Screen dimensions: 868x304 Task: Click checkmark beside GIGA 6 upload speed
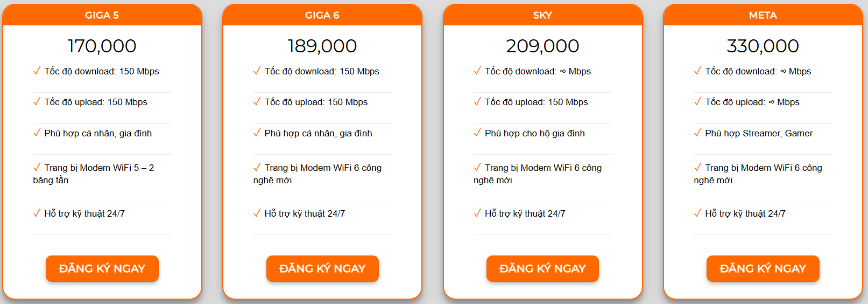point(257,101)
